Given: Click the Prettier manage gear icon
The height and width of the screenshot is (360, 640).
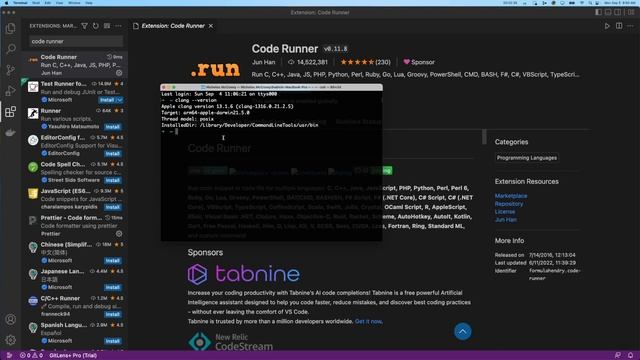Looking at the screenshot, I should (119, 234).
